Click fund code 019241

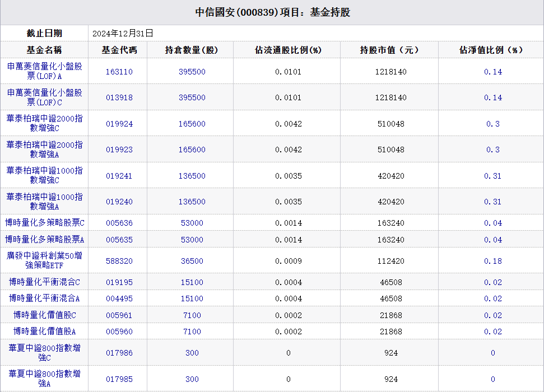click(119, 176)
